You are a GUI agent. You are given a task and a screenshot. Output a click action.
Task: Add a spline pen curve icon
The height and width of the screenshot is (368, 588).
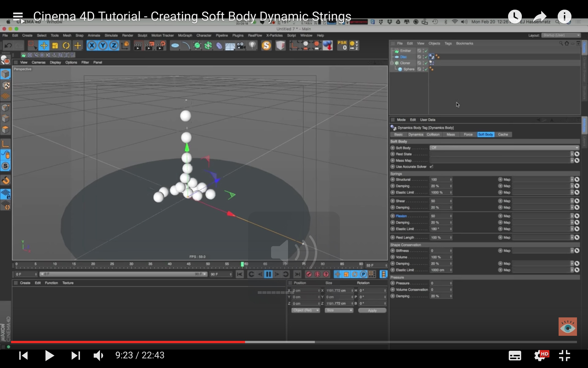(186, 46)
